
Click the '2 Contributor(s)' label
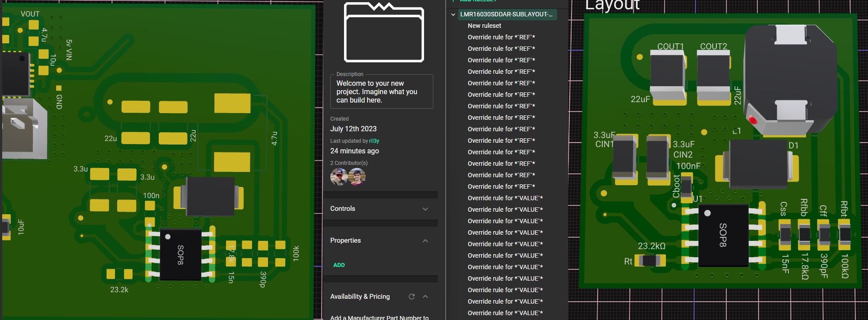349,163
